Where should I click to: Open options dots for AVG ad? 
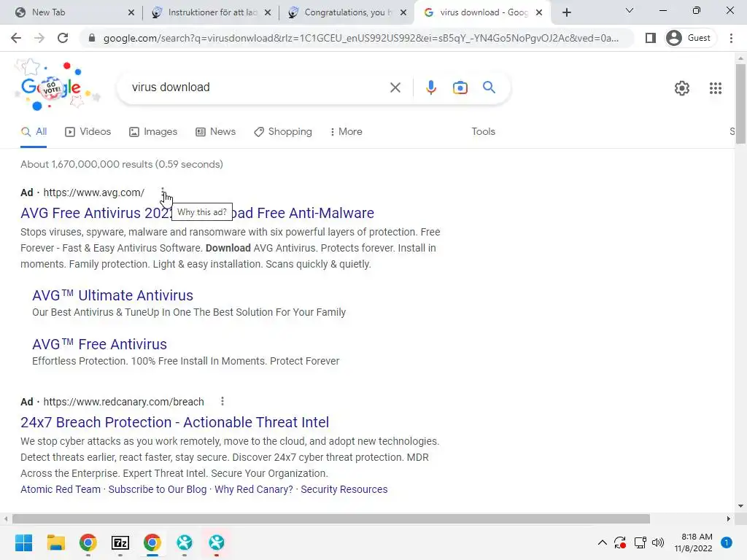pos(163,192)
